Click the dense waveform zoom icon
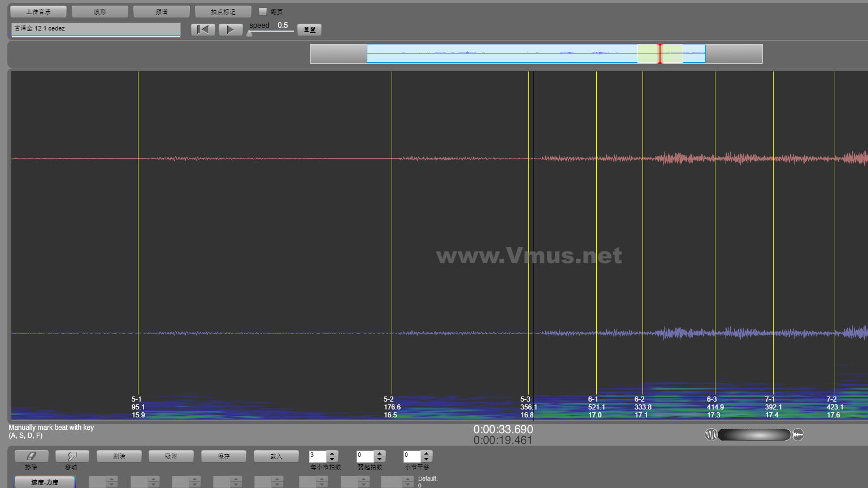Viewport: 868px width, 488px height. pyautogui.click(x=798, y=434)
